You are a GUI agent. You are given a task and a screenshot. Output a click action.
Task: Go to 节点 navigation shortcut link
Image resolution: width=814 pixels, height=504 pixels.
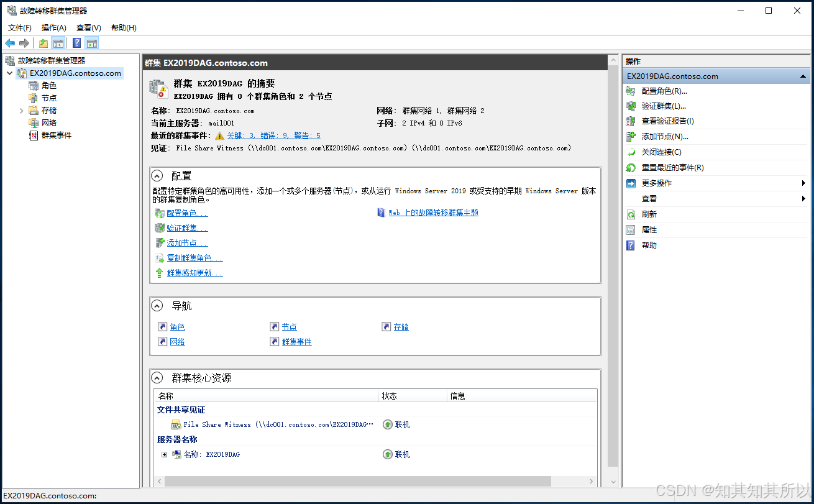coord(289,327)
